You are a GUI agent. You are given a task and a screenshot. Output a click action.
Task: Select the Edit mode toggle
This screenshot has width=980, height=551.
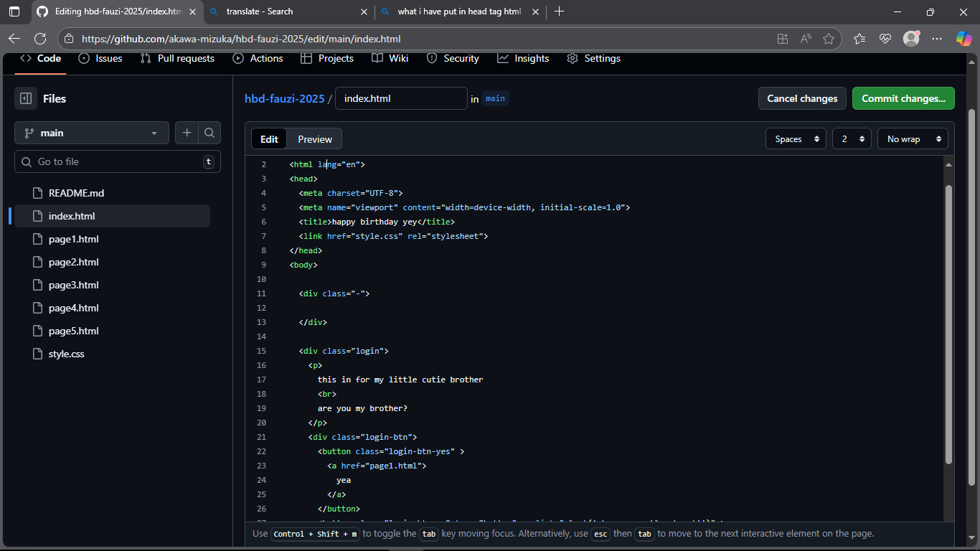click(269, 139)
